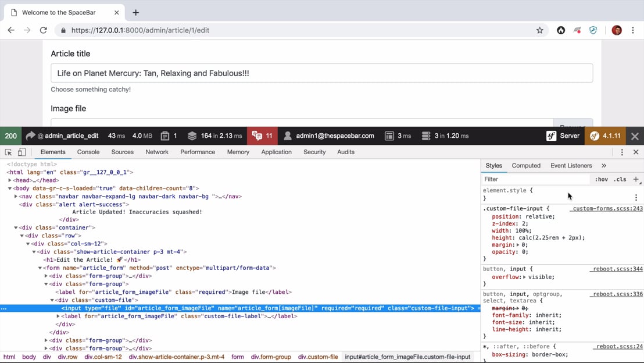
Task: Toggle the .cls class editor
Action: pyautogui.click(x=621, y=179)
